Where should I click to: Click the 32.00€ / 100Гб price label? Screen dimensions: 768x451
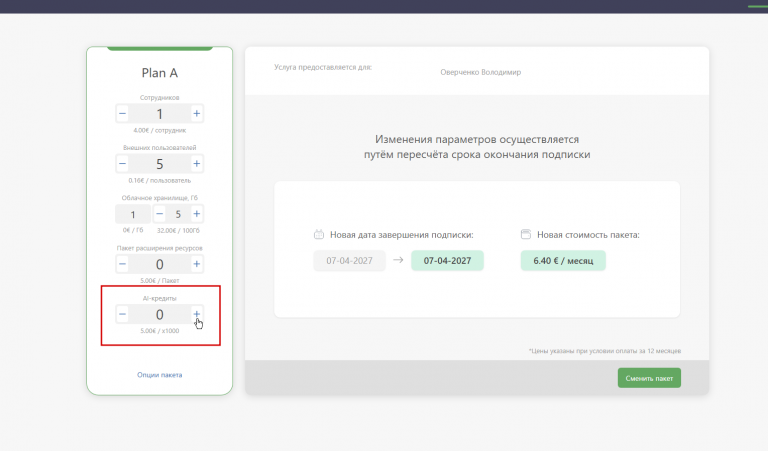[178, 230]
